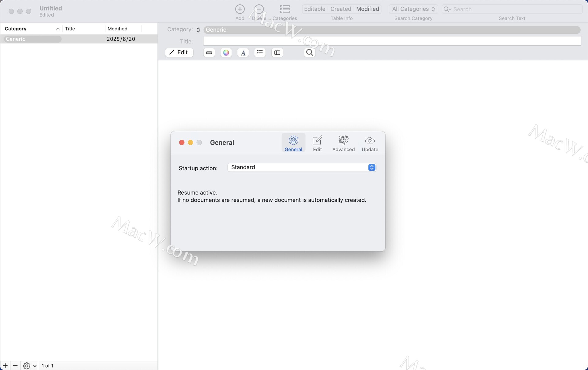This screenshot has height=370, width=588.
Task: Click the minus button at bottom left
Action: [15, 366]
